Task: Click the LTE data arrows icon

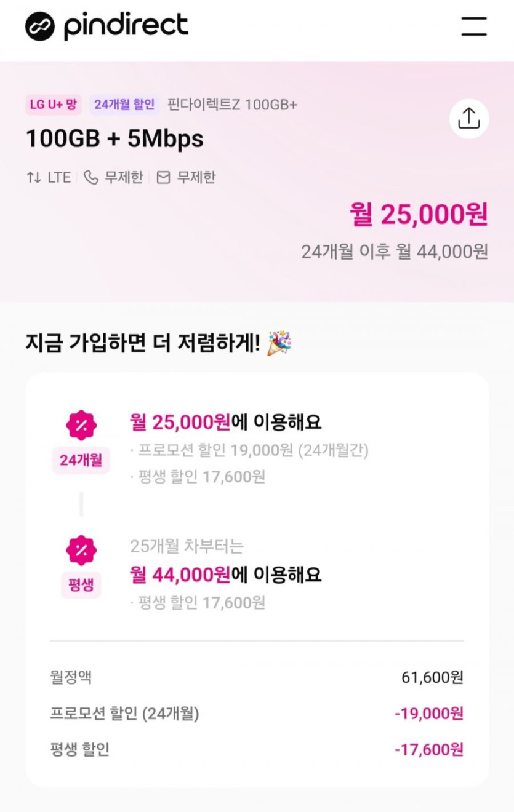Action: tap(34, 178)
